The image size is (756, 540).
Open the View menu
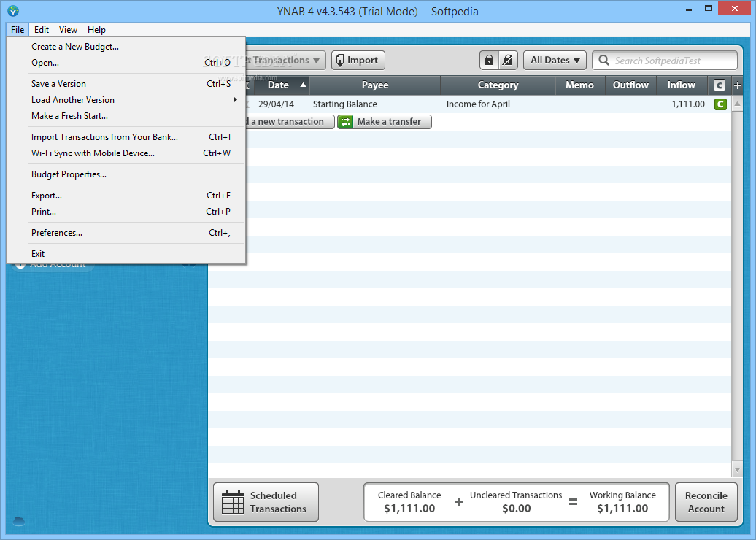click(68, 30)
